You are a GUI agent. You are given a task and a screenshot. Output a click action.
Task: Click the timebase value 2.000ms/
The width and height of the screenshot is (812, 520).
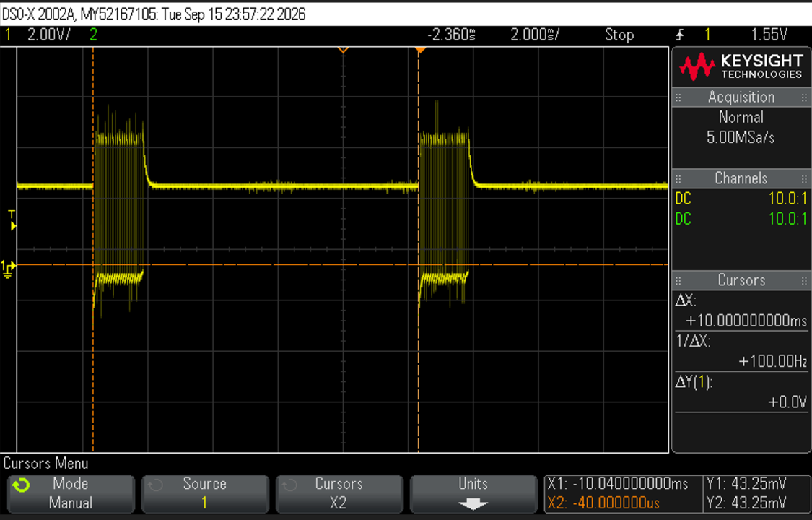click(535, 35)
